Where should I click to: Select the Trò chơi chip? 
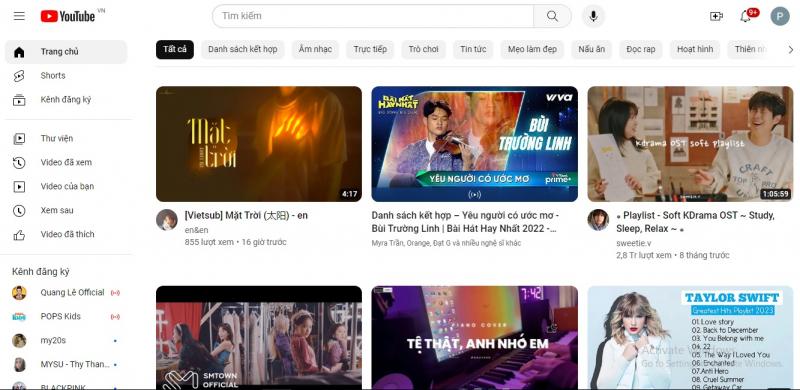pyautogui.click(x=423, y=50)
